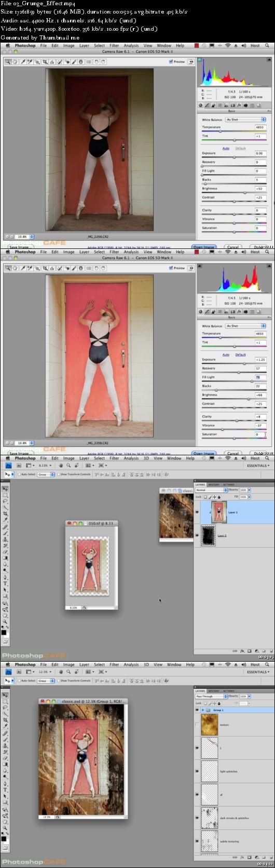This screenshot has height=868, width=275.
Task: Select the Gradient tool in the classic.psd workspace toolbox
Action: (x=5, y=764)
